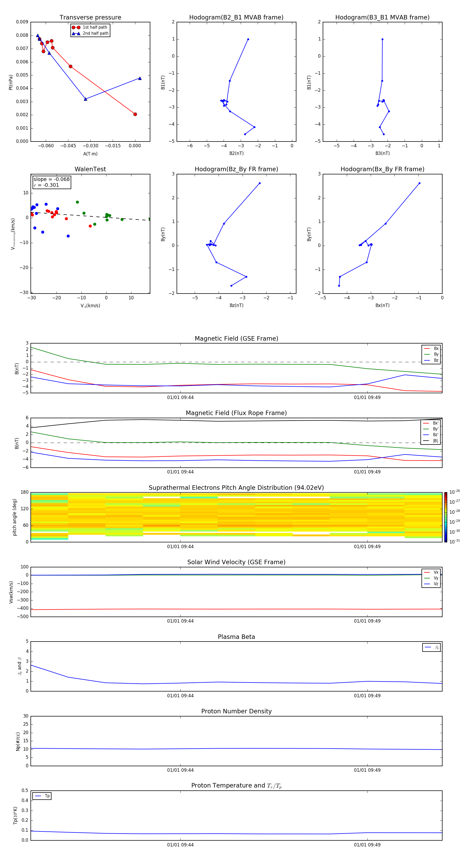Click the 'Proton Number Density' title
The height and width of the screenshot is (868, 473).
(x=236, y=711)
